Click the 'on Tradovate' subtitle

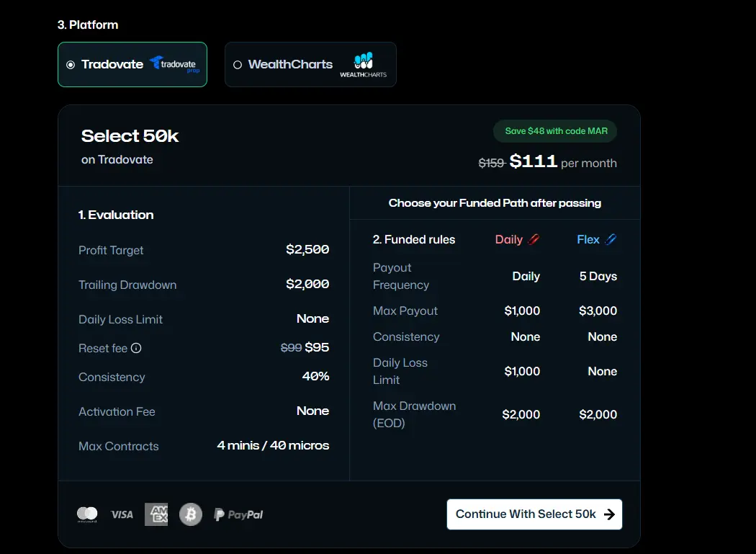(117, 160)
